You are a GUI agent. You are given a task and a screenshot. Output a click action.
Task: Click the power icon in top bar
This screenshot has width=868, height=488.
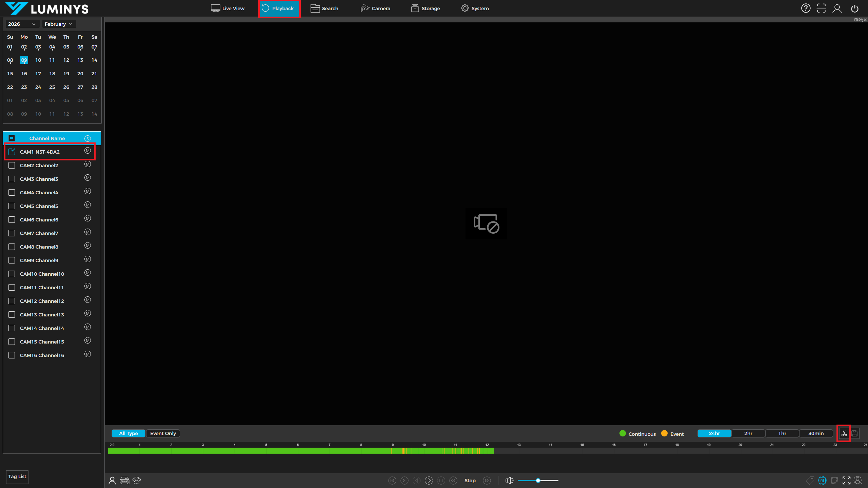(854, 8)
